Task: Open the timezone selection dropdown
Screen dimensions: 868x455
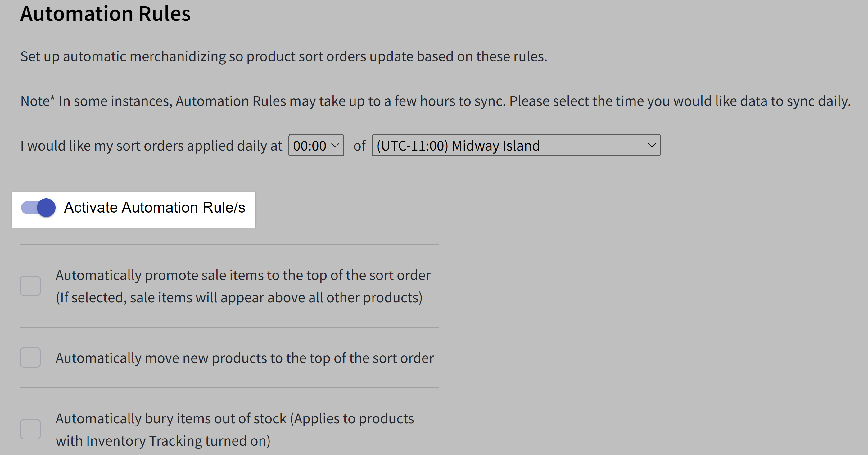Action: point(516,145)
